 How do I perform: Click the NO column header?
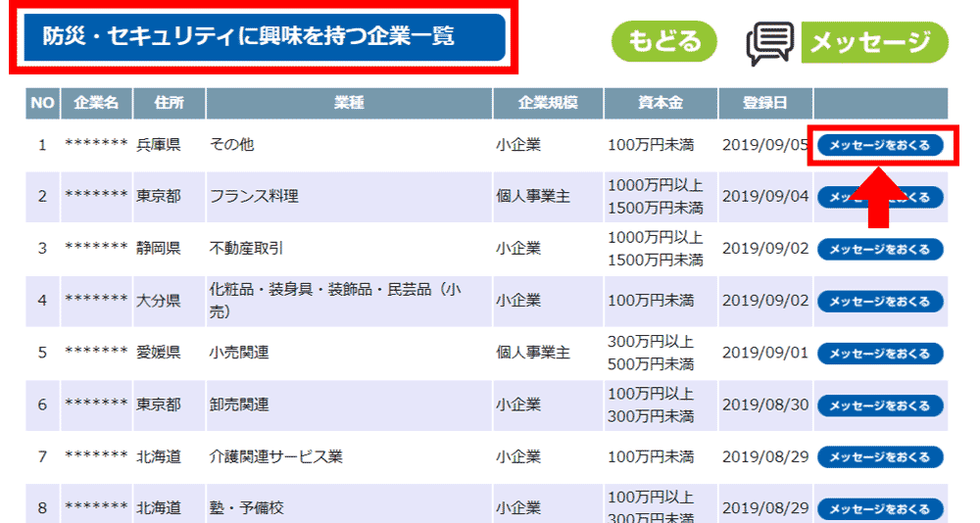[42, 103]
